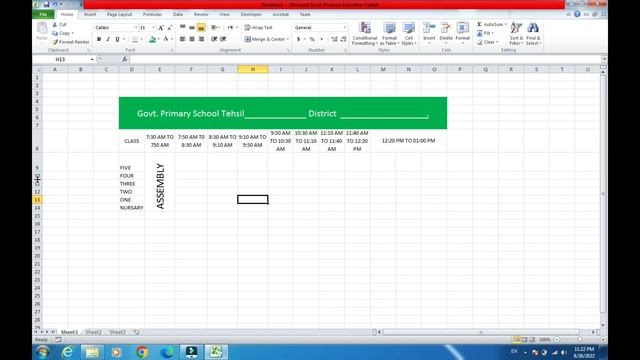Click the Orientation text rotation icon
This screenshot has width=640, height=360.
pyautogui.click(x=214, y=28)
